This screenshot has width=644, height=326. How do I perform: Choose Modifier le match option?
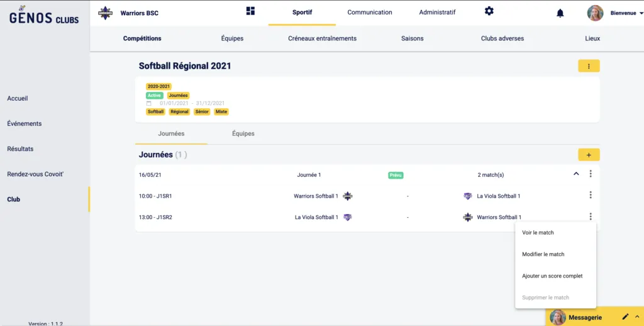[x=543, y=254]
